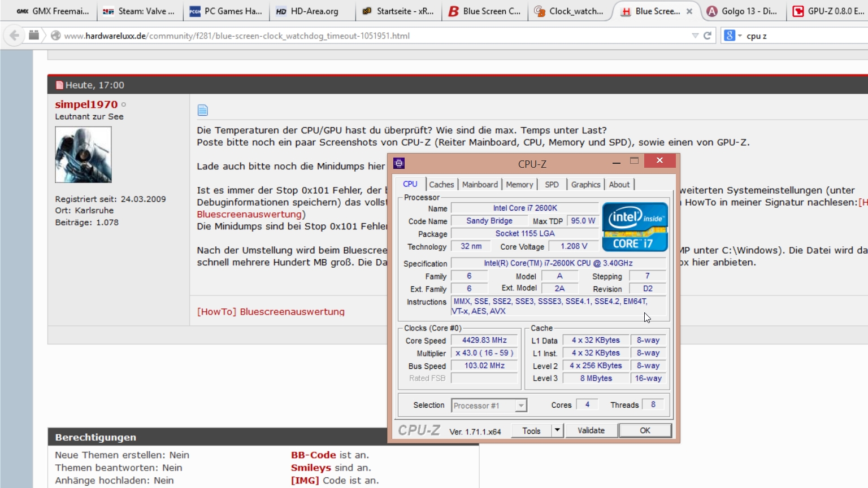This screenshot has width=868, height=488.
Task: Click the OK button
Action: point(645,430)
